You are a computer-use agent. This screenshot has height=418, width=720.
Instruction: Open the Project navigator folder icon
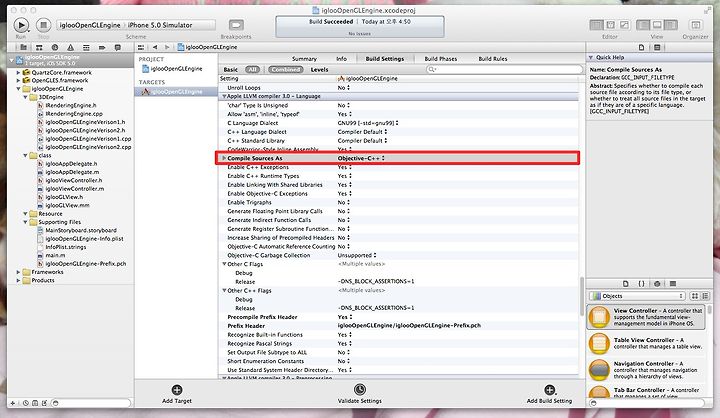pos(23,47)
